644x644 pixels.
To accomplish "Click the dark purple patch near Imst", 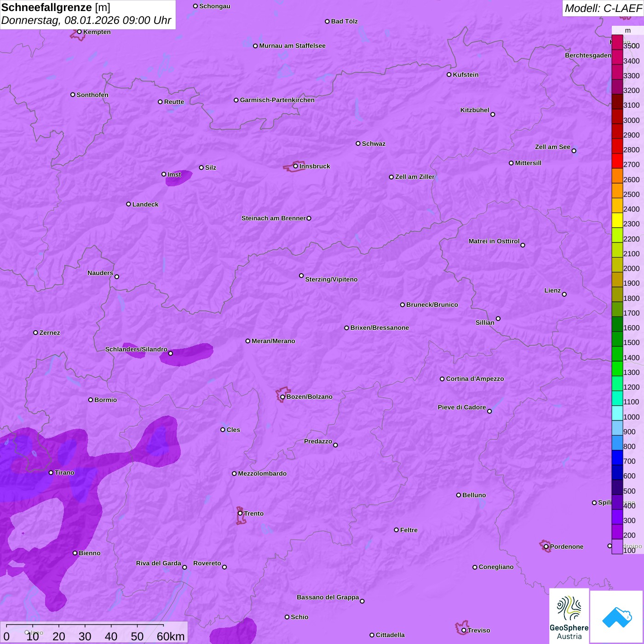I will click(179, 178).
